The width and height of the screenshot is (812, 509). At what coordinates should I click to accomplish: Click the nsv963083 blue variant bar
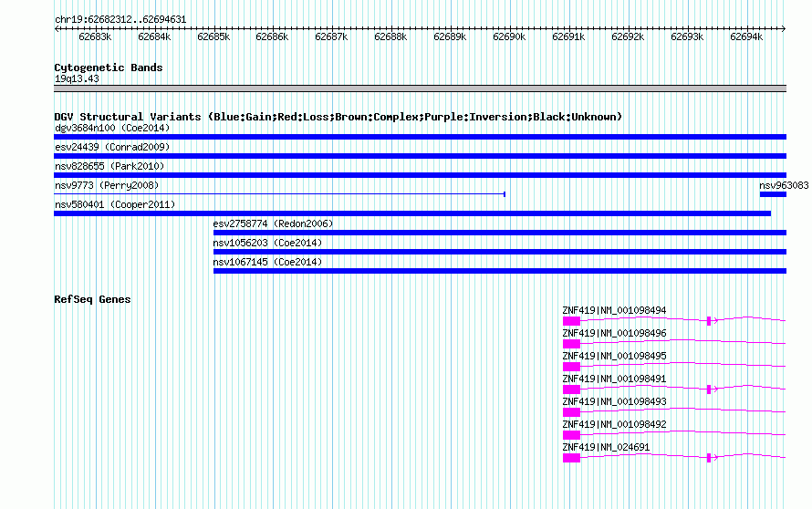[773, 194]
